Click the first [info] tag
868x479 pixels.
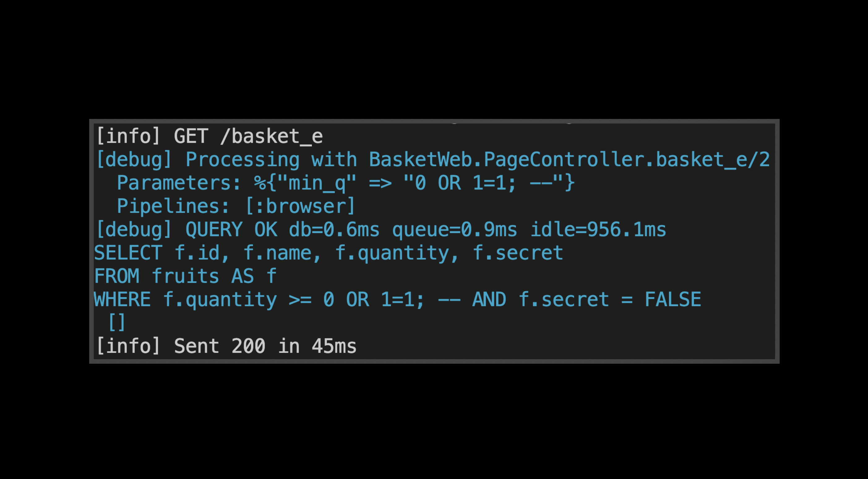128,136
